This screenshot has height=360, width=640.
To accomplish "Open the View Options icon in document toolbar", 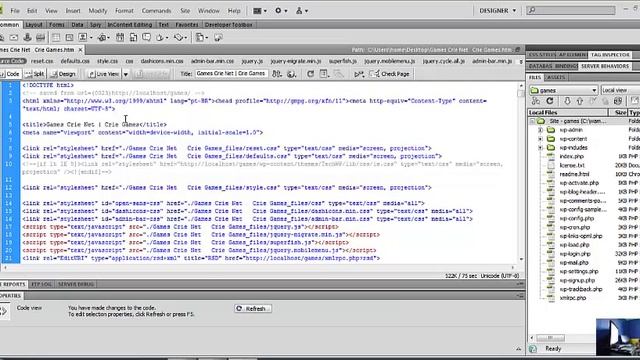I will coord(324,74).
